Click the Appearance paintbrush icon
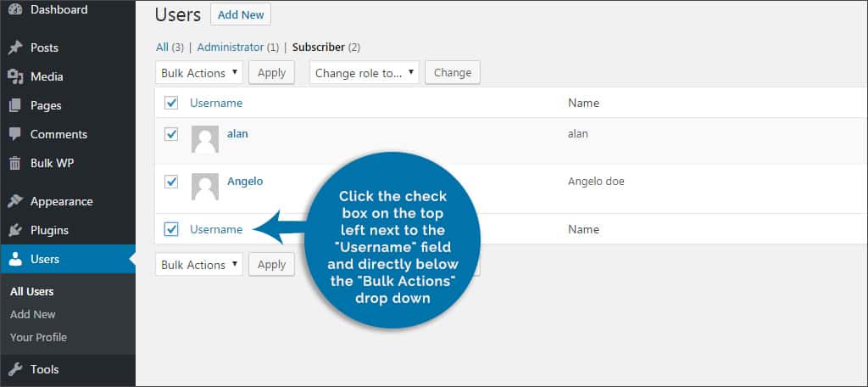Screen dimensions: 868x387 pos(15,201)
